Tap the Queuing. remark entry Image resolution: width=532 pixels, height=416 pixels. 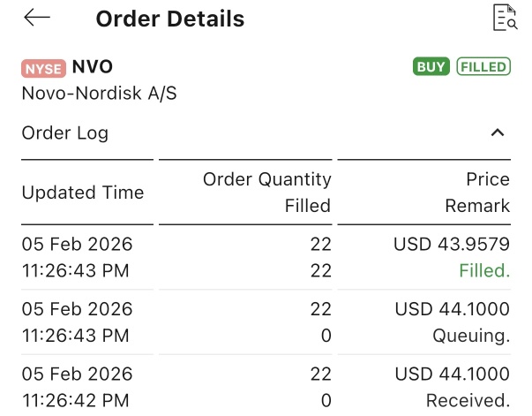tap(471, 336)
